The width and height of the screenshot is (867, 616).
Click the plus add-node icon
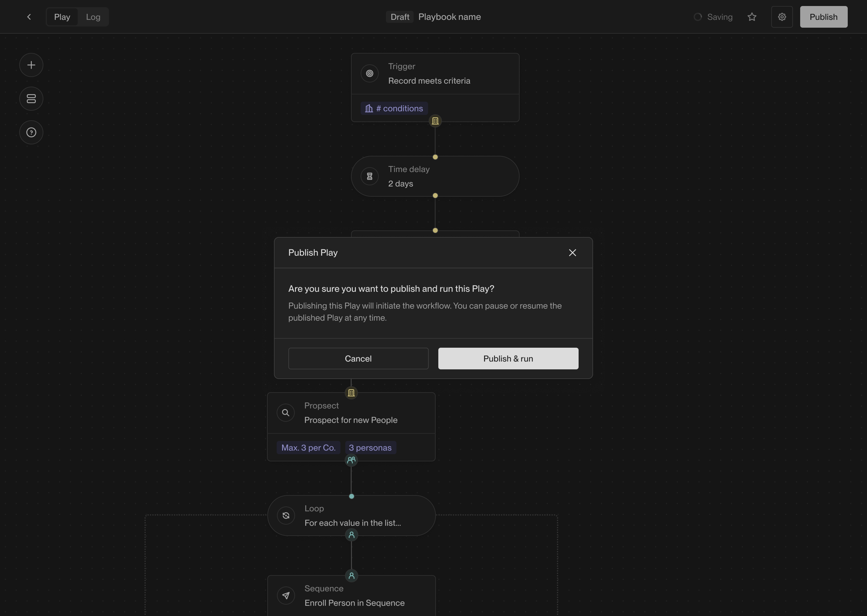(31, 65)
